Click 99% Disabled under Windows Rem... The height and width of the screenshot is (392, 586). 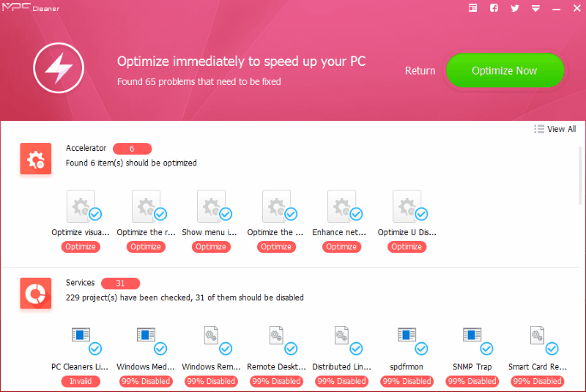coord(211,381)
